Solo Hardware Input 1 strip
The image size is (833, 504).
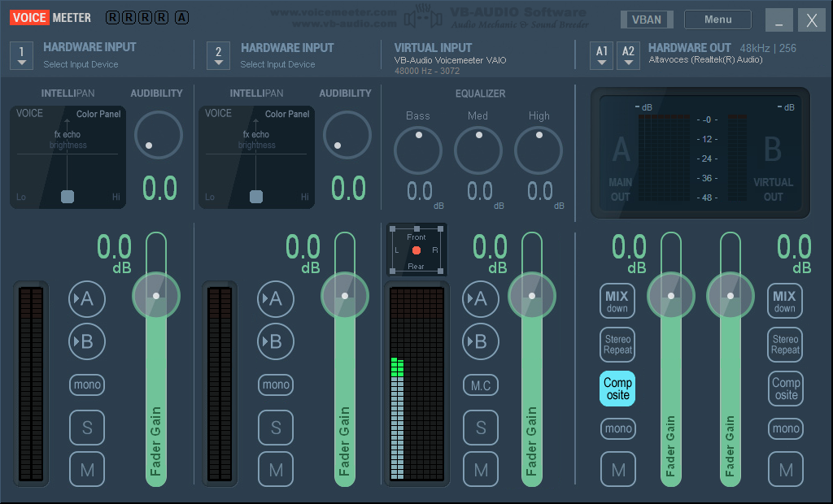pyautogui.click(x=87, y=428)
